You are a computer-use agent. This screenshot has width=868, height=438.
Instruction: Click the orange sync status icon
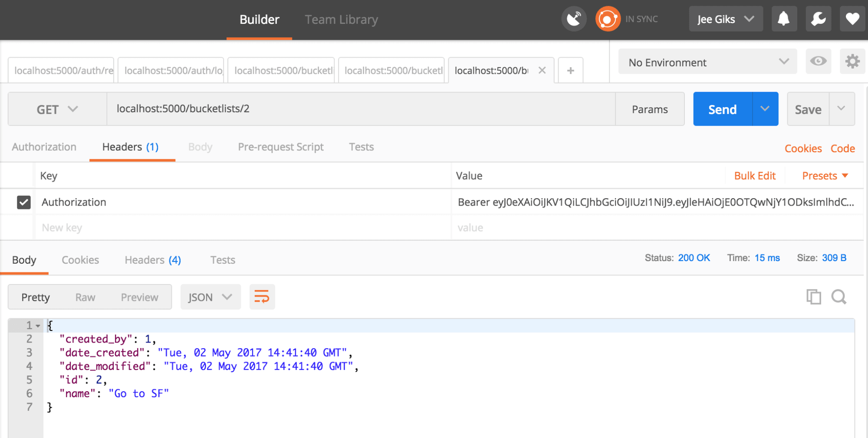point(608,19)
